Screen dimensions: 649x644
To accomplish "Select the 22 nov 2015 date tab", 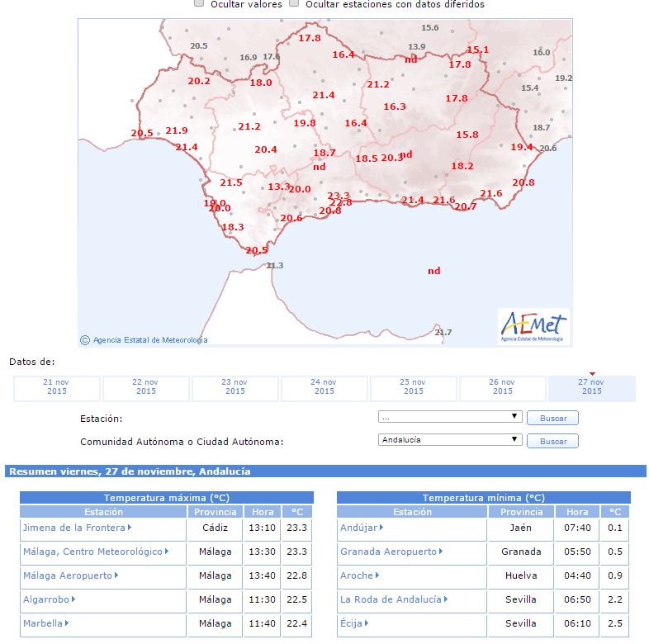I will [x=146, y=389].
